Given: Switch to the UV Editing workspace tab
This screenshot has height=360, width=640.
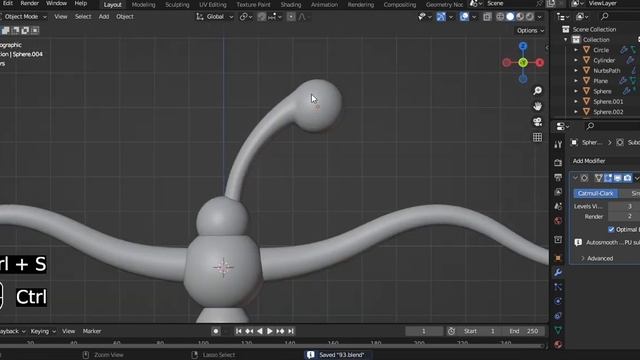Looking at the screenshot, I should [213, 4].
